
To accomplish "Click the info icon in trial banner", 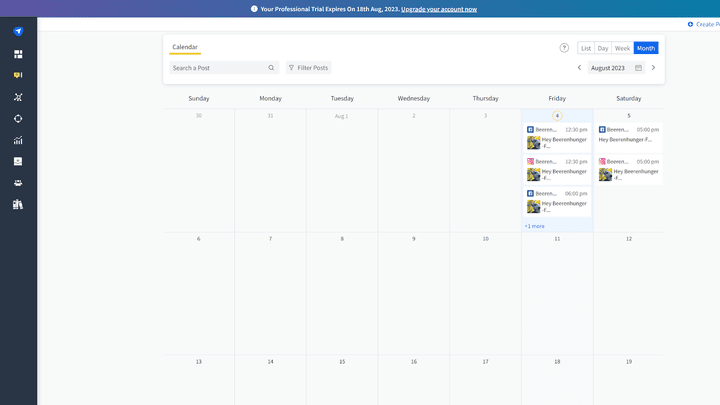I will tap(254, 9).
